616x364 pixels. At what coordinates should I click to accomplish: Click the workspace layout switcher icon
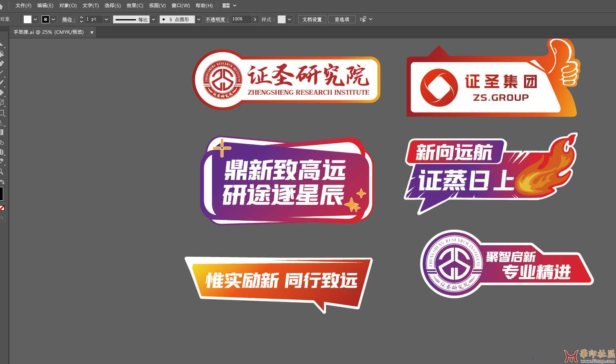(226, 5)
